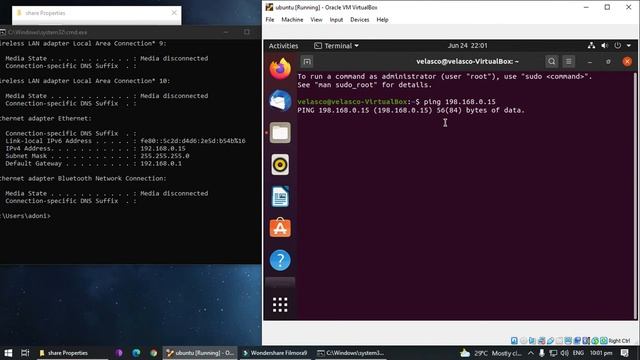Click the microphone icon in system tray
640x360 pixels.
pyautogui.click(x=542, y=353)
